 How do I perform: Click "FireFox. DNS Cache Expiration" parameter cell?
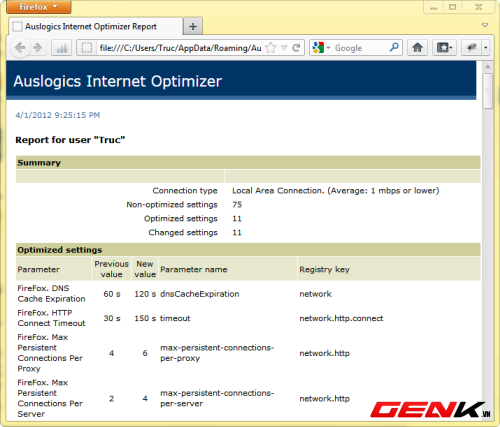(51, 294)
